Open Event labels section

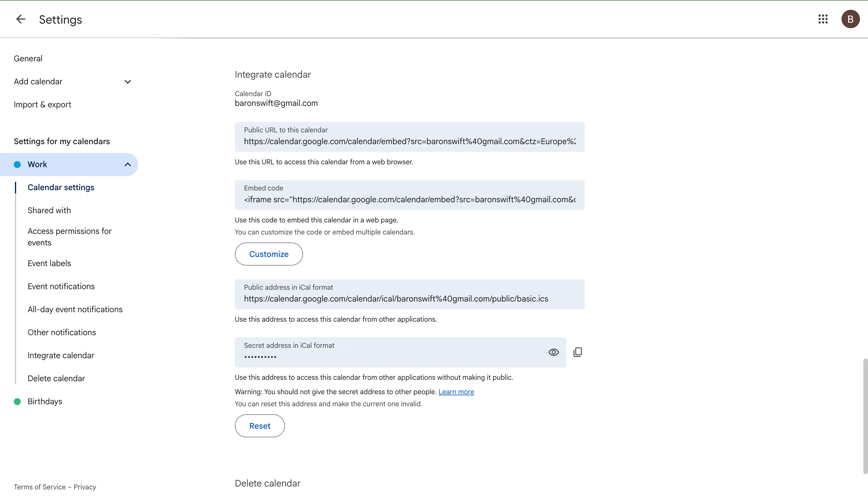pos(50,263)
